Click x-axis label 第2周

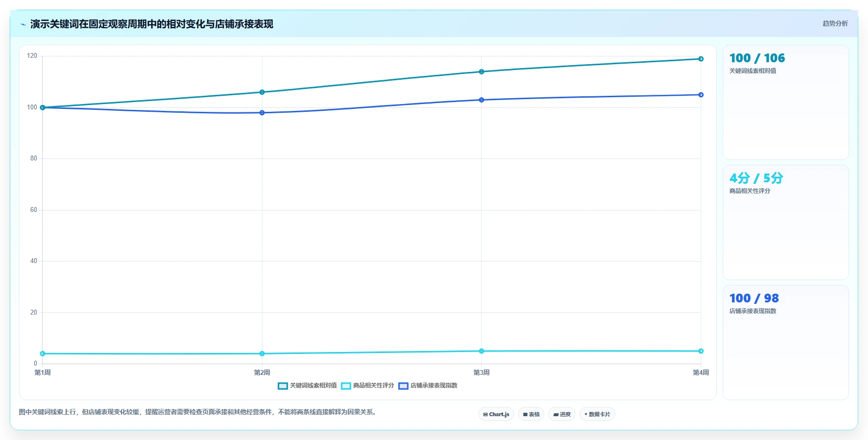262,372
